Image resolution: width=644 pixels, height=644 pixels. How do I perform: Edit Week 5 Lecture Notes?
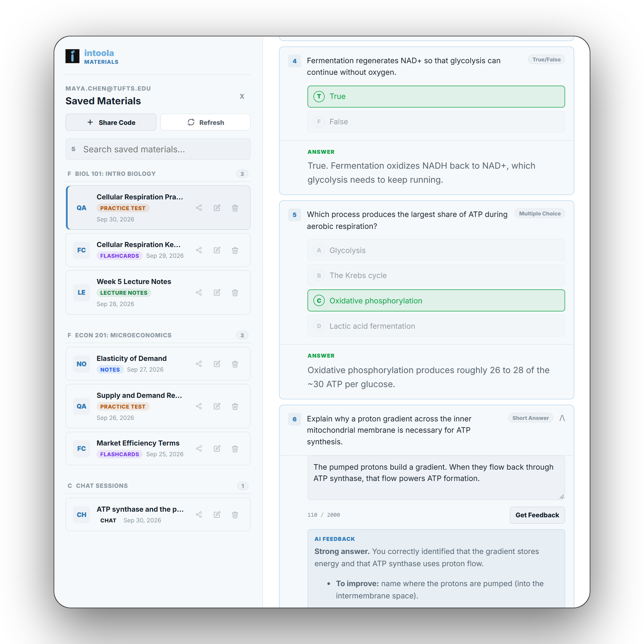[x=217, y=293]
